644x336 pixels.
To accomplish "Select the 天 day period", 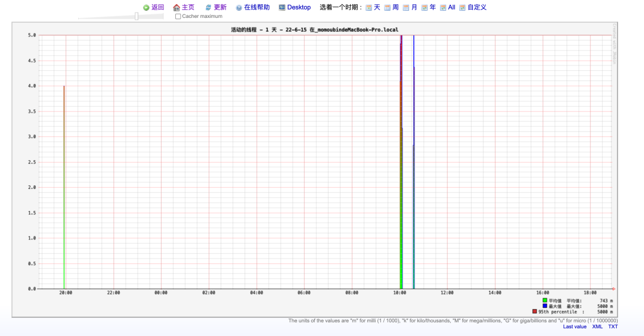I will pyautogui.click(x=377, y=7).
